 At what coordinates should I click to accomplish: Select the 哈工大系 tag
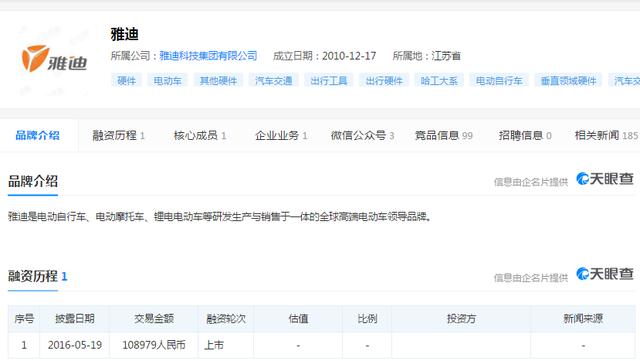pos(439,80)
